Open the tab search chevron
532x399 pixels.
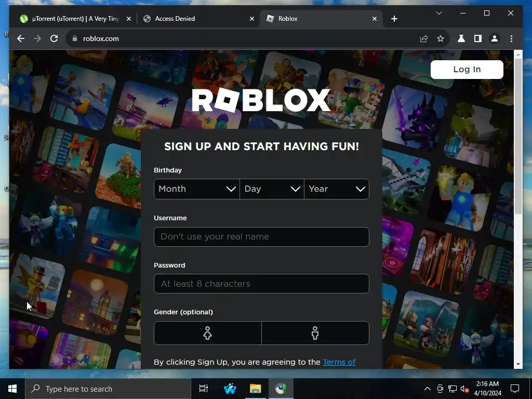click(x=439, y=13)
